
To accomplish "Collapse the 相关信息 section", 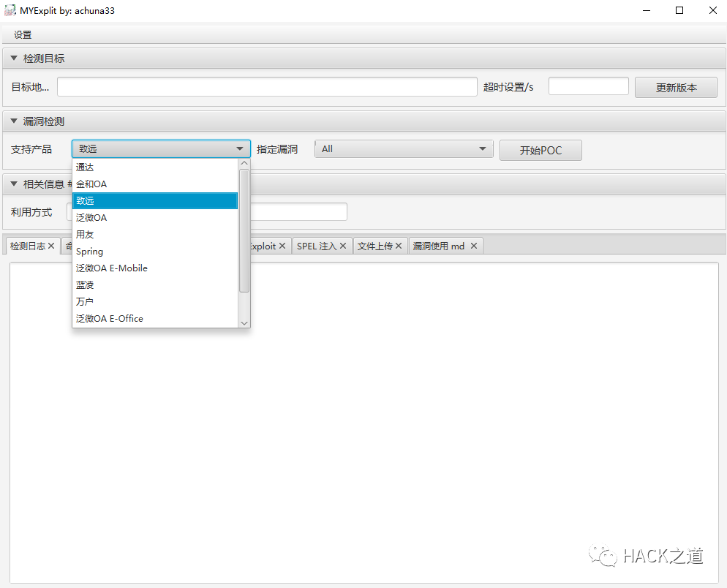I will (x=14, y=184).
